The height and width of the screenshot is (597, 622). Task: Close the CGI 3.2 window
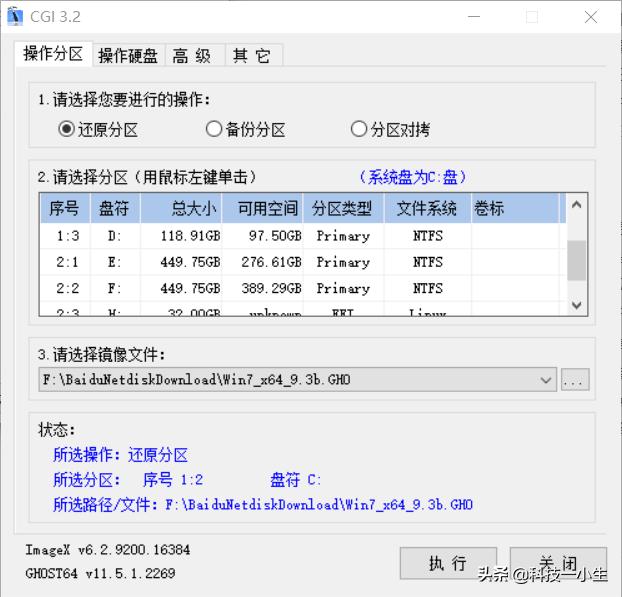[x=591, y=17]
